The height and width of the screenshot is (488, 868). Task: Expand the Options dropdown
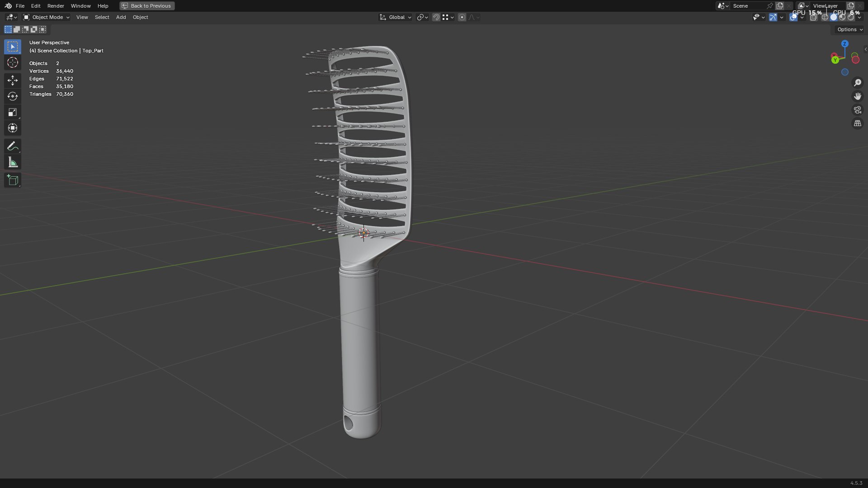pos(849,29)
